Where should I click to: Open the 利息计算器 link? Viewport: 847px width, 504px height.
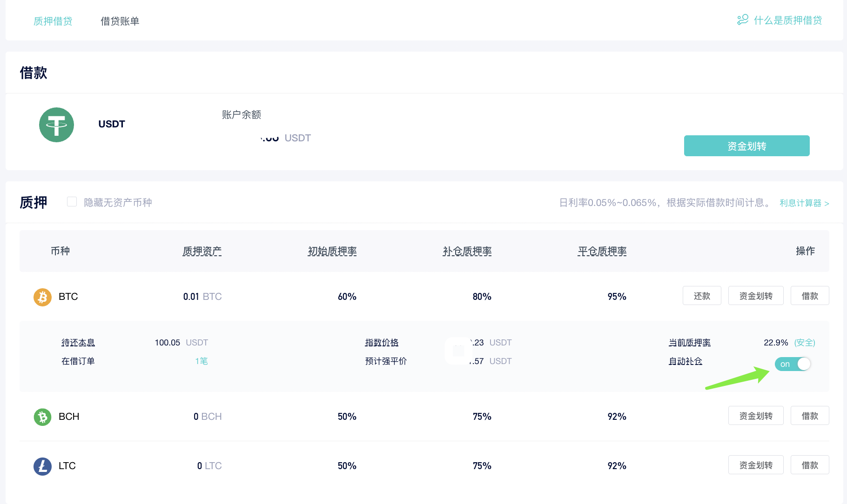pos(804,203)
